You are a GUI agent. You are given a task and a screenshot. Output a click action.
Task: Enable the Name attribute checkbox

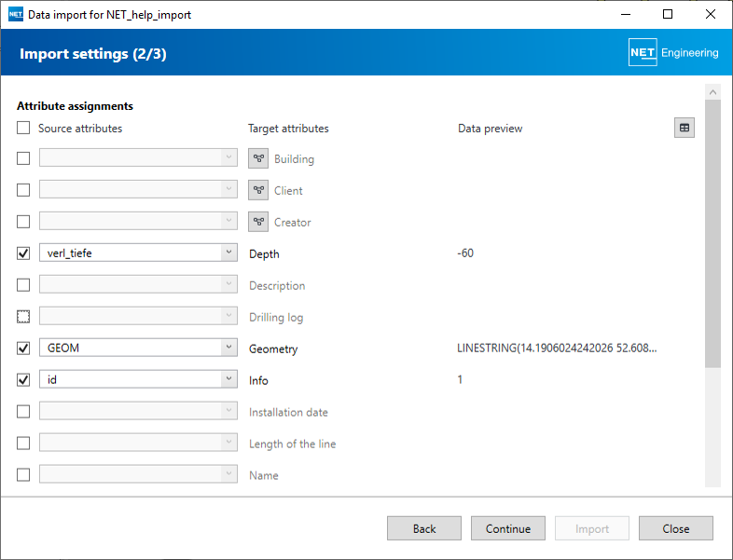[23, 474]
